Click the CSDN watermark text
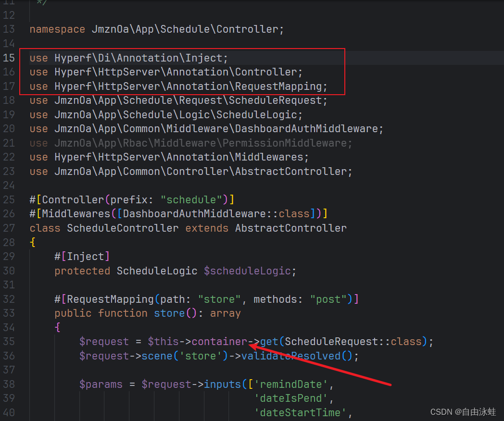The image size is (504, 421). (x=464, y=412)
